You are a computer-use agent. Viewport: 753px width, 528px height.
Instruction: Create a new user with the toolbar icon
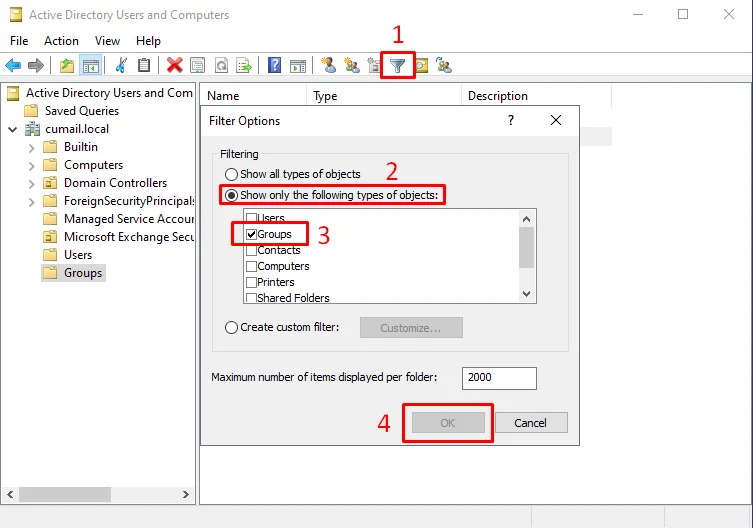point(328,65)
